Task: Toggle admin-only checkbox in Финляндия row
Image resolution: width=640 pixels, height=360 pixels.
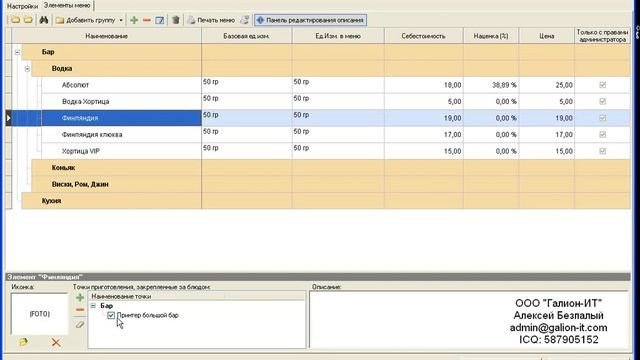Action: point(602,118)
